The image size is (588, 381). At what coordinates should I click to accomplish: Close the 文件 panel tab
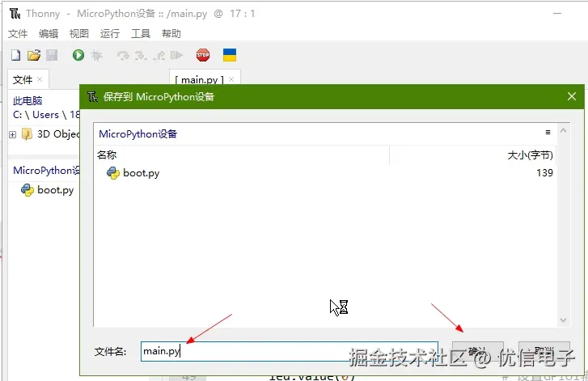pyautogui.click(x=40, y=79)
